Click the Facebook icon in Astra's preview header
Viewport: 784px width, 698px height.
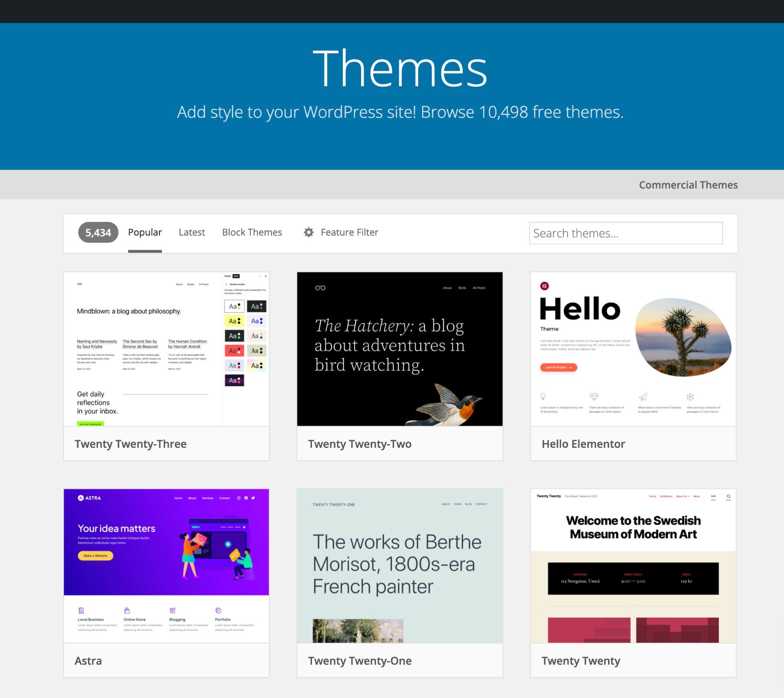coord(247,498)
